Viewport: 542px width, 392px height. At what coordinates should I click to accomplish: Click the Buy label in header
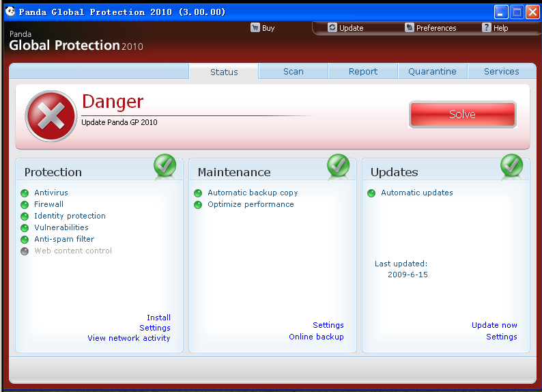(268, 28)
